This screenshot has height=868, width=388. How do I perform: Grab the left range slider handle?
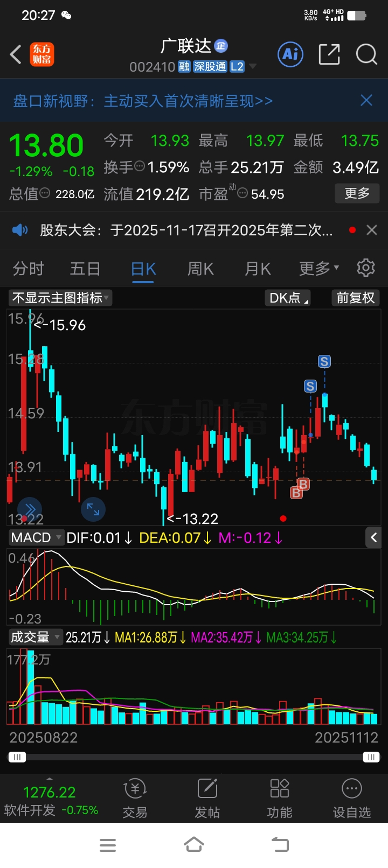click(x=17, y=757)
